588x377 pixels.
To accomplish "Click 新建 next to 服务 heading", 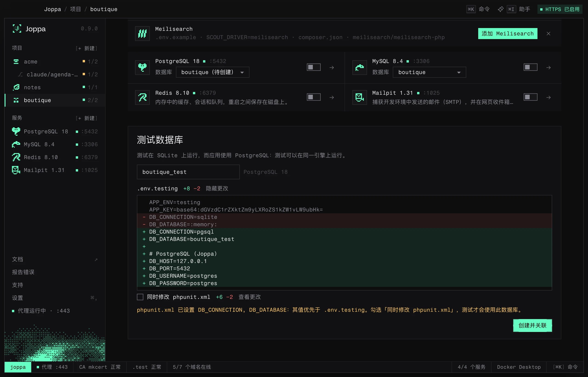I will click(87, 118).
